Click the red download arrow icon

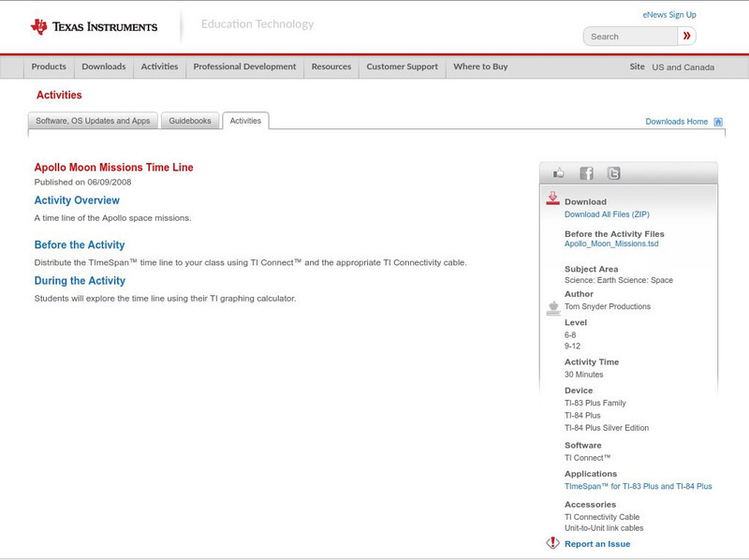(x=552, y=199)
